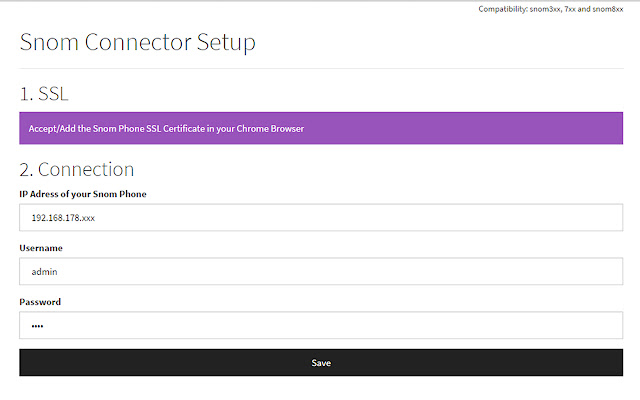
Task: Focus the Snom Phone IP address field
Action: pos(321,218)
